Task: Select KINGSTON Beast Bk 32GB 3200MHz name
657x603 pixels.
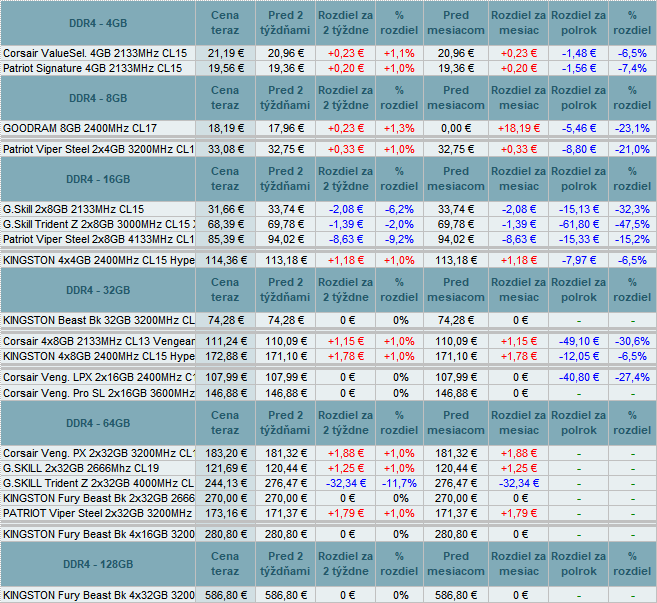Action: point(98,320)
